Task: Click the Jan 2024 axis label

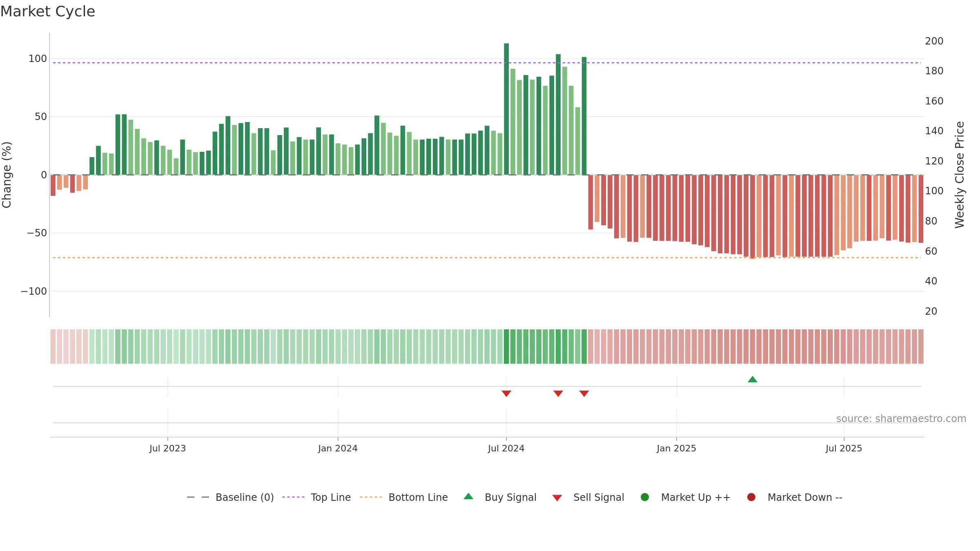Action: pos(338,449)
